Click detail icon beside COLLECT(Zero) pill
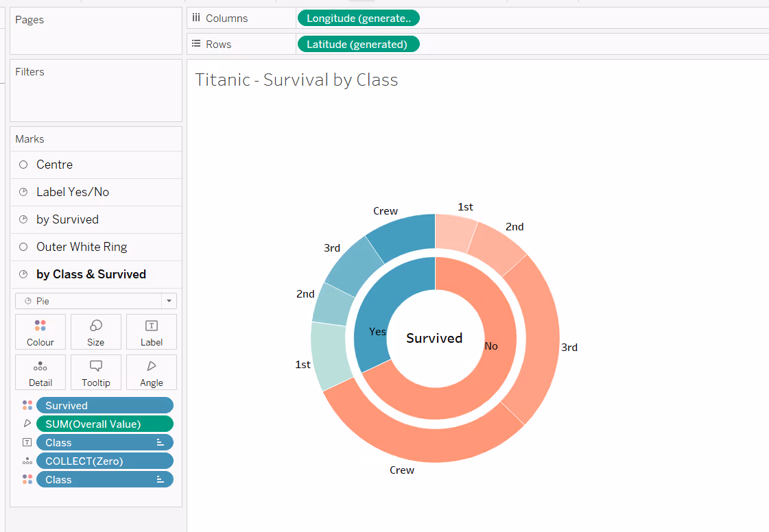This screenshot has width=769, height=532. [27, 461]
